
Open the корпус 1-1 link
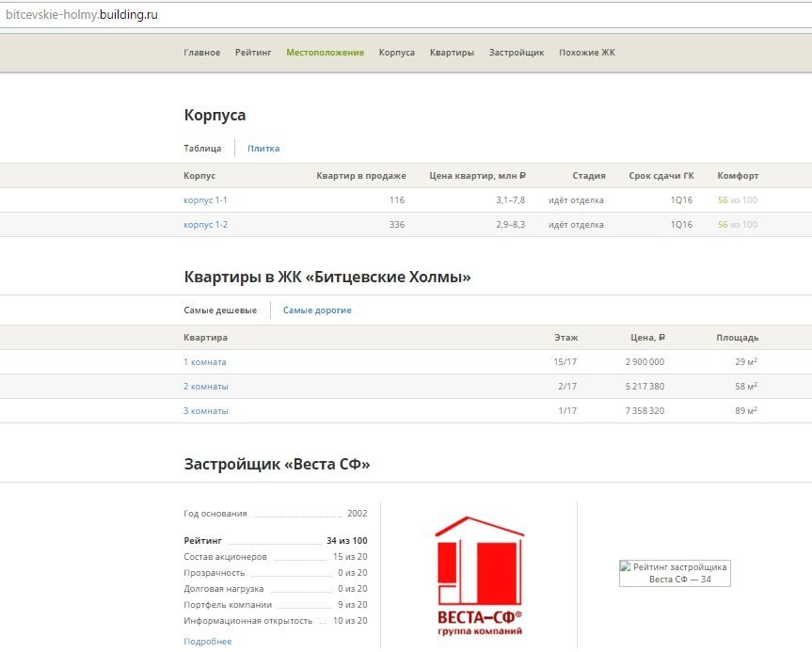(205, 199)
